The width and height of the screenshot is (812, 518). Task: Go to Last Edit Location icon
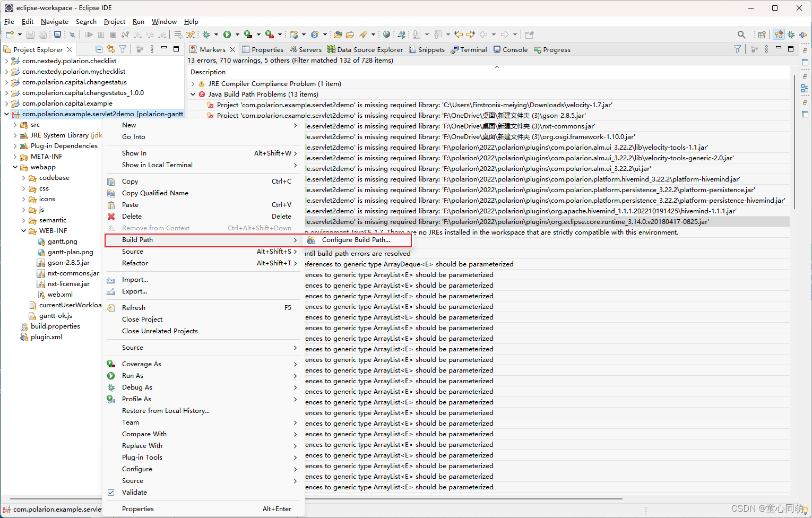tap(459, 34)
